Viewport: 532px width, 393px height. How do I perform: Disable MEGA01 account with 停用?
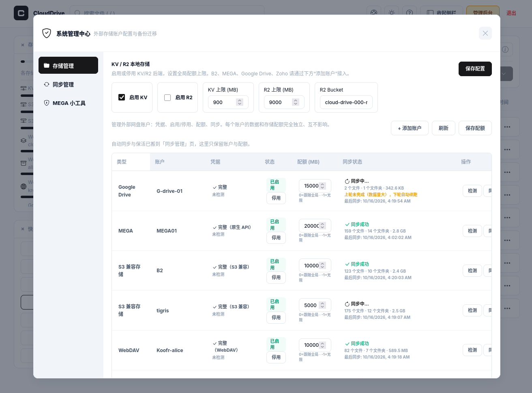pyautogui.click(x=276, y=238)
